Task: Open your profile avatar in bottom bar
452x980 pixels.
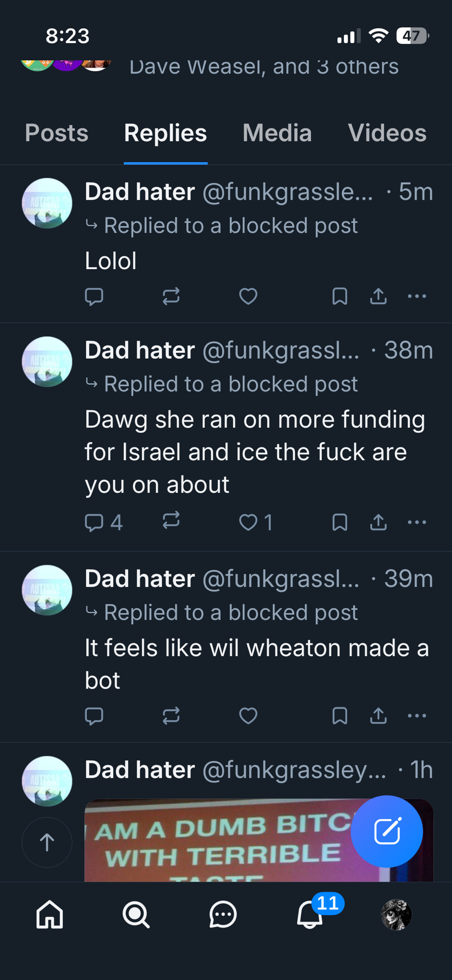Action: [396, 914]
